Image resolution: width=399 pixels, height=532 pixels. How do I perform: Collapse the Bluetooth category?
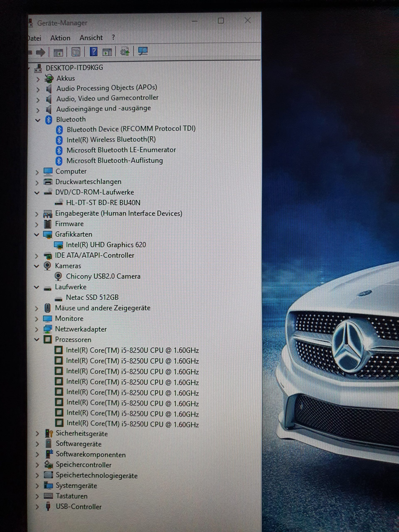38,120
